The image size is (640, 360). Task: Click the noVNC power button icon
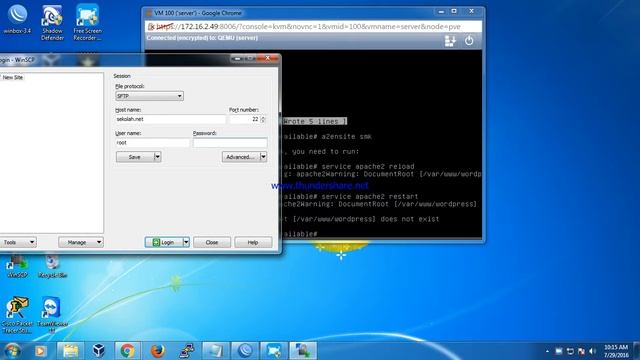click(469, 40)
